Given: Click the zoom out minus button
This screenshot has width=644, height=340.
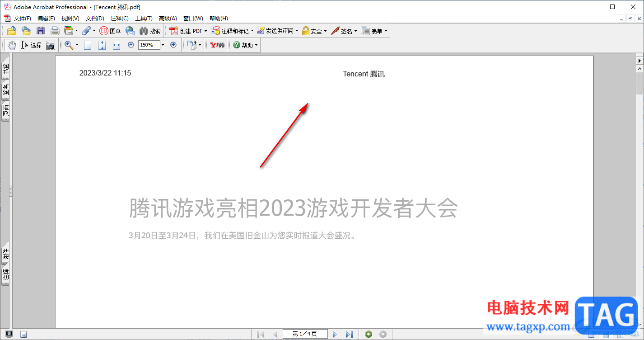Looking at the screenshot, I should 131,45.
